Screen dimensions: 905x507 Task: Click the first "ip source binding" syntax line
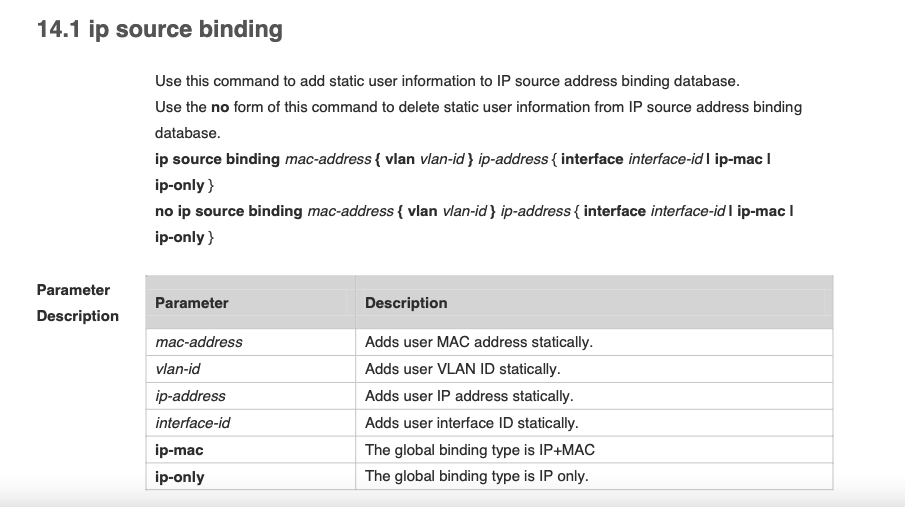click(x=462, y=159)
